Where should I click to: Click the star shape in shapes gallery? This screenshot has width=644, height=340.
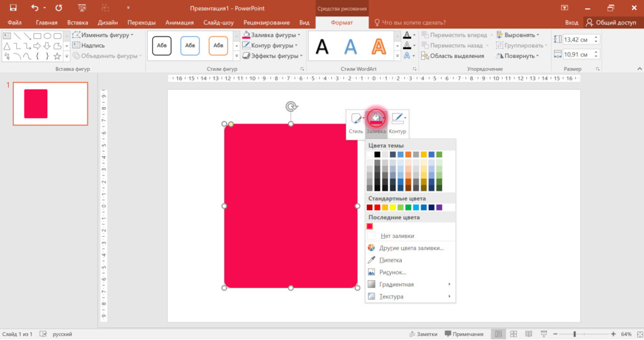point(57,56)
